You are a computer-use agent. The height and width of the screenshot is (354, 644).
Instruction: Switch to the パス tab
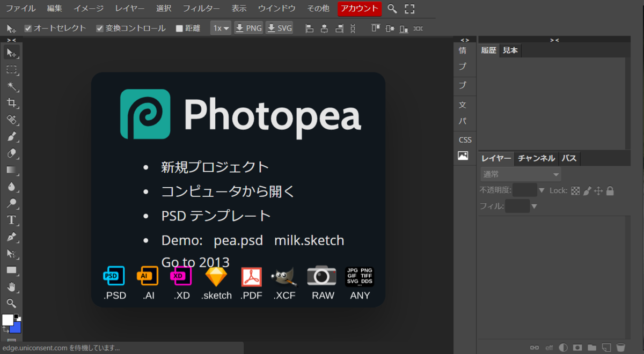(569, 158)
